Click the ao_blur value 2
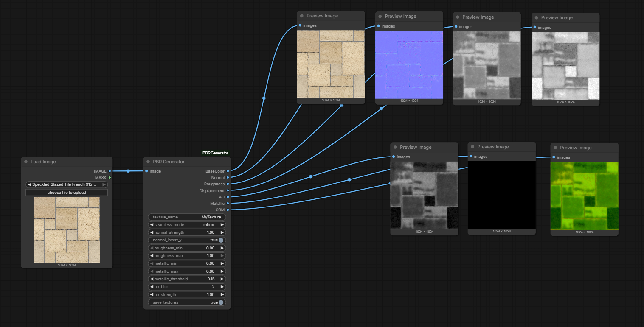 click(214, 287)
